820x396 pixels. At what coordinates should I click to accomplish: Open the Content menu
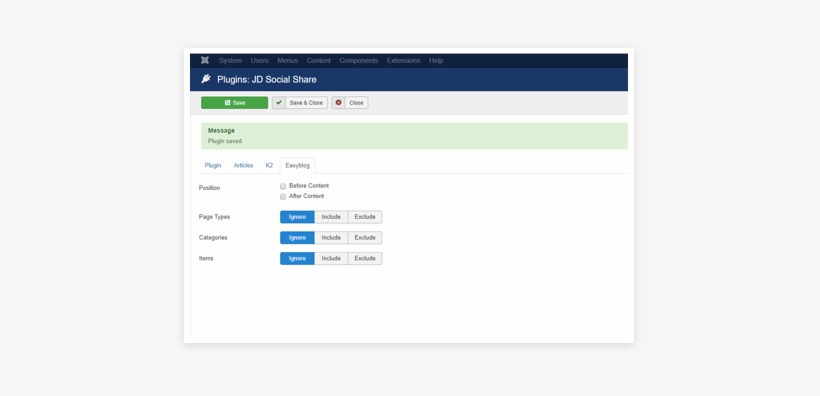coord(318,61)
